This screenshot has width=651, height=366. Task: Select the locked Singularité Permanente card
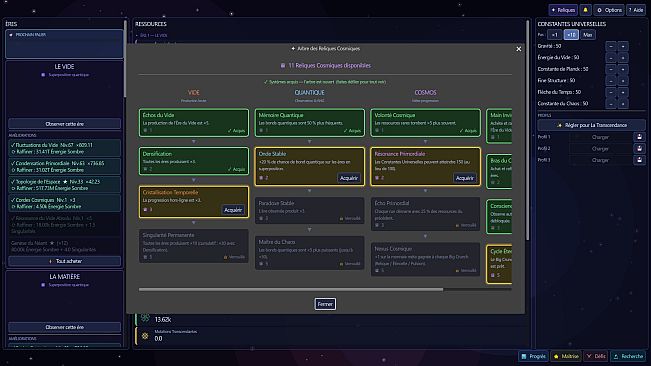[194, 246]
